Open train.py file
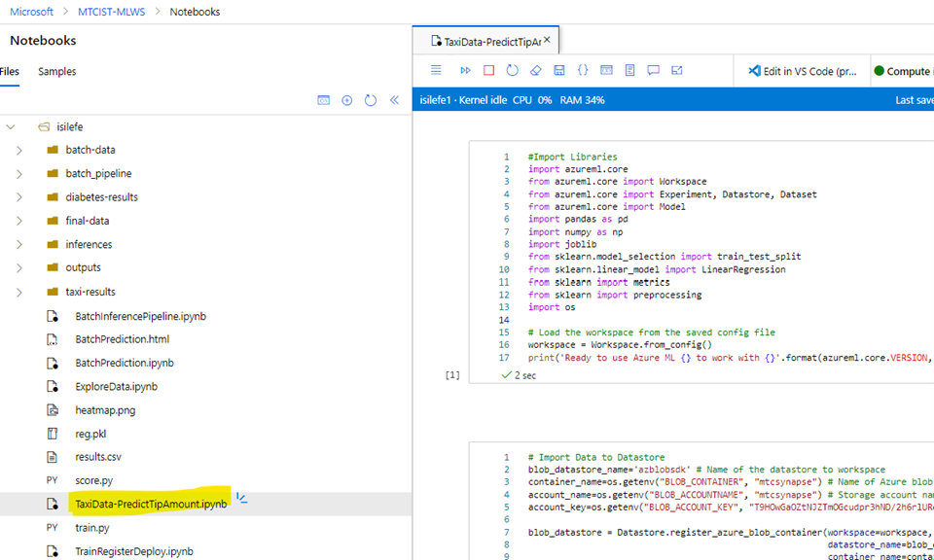 [92, 527]
